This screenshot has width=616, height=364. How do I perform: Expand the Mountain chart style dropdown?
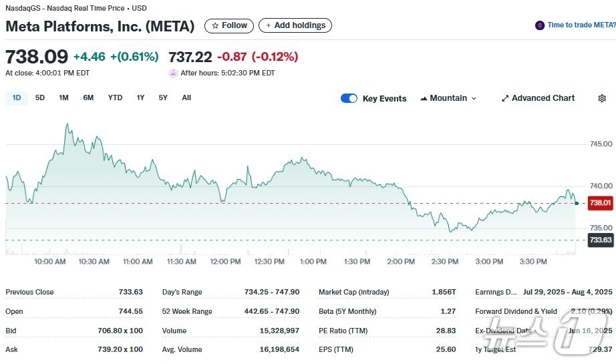(449, 98)
